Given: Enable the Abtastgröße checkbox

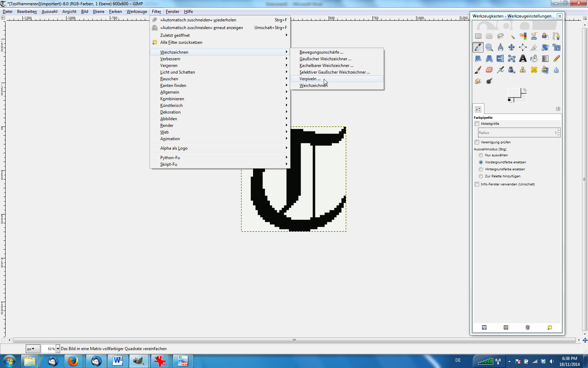Looking at the screenshot, I should pyautogui.click(x=477, y=124).
